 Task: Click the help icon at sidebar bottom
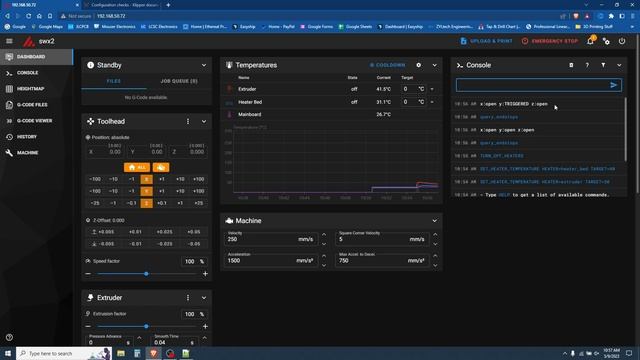click(9, 338)
